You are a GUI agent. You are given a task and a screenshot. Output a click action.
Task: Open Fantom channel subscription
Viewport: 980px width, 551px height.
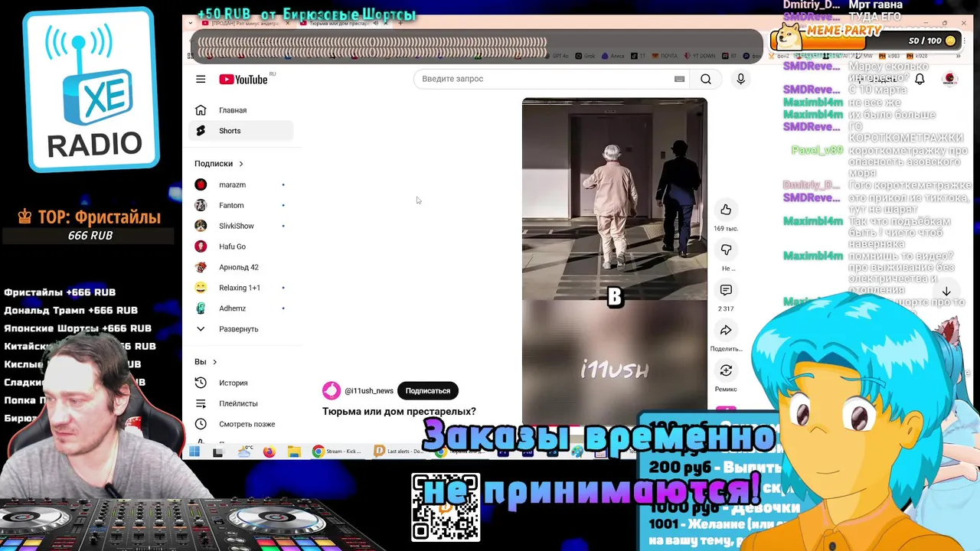coord(240,205)
